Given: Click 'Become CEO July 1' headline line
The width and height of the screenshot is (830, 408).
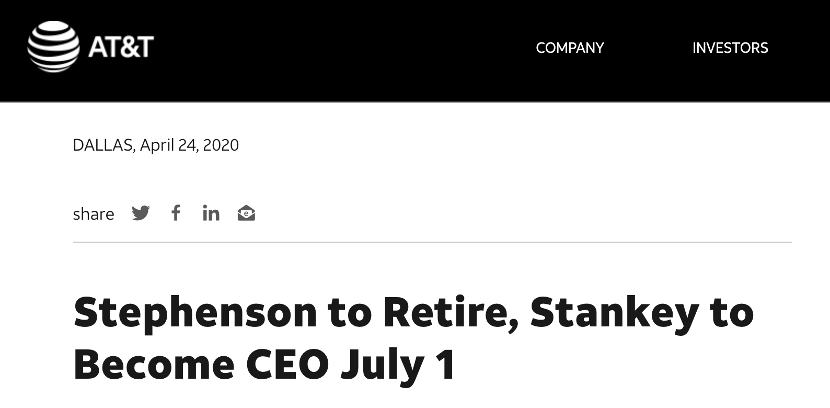Looking at the screenshot, I should pyautogui.click(x=264, y=364).
